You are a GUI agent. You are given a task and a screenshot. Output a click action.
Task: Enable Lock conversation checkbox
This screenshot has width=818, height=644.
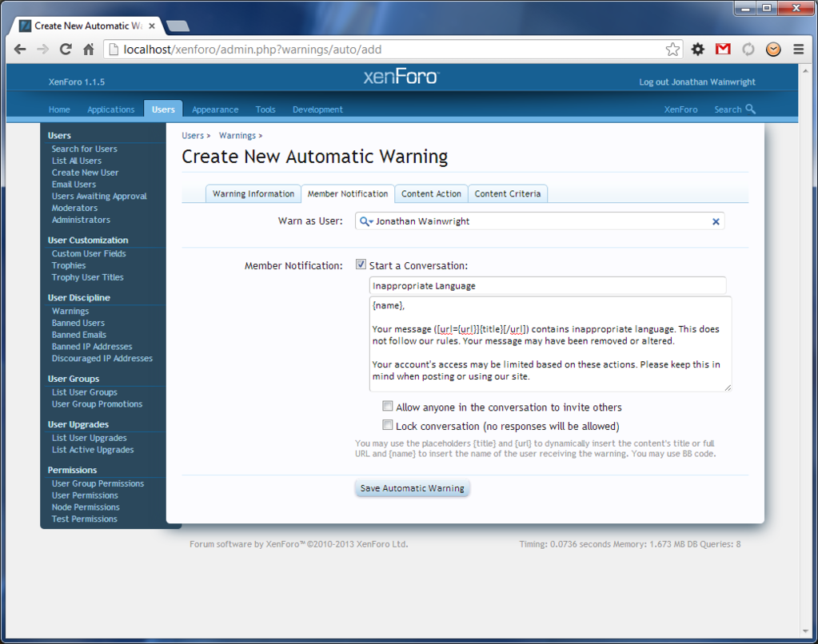pos(388,426)
